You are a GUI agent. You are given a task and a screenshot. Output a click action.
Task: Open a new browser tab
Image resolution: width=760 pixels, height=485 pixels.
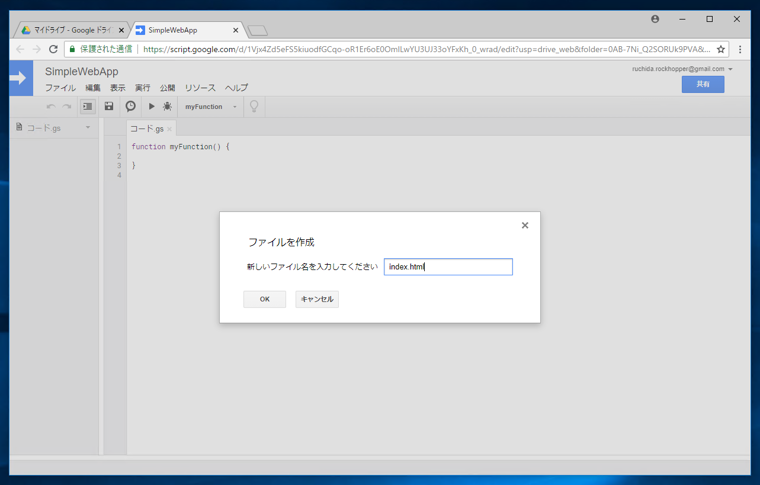(257, 31)
